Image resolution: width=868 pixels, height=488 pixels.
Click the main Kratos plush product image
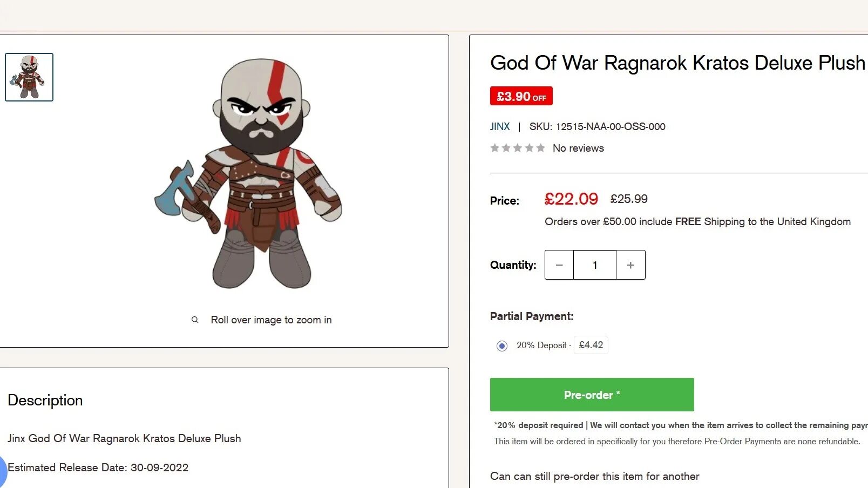click(248, 174)
